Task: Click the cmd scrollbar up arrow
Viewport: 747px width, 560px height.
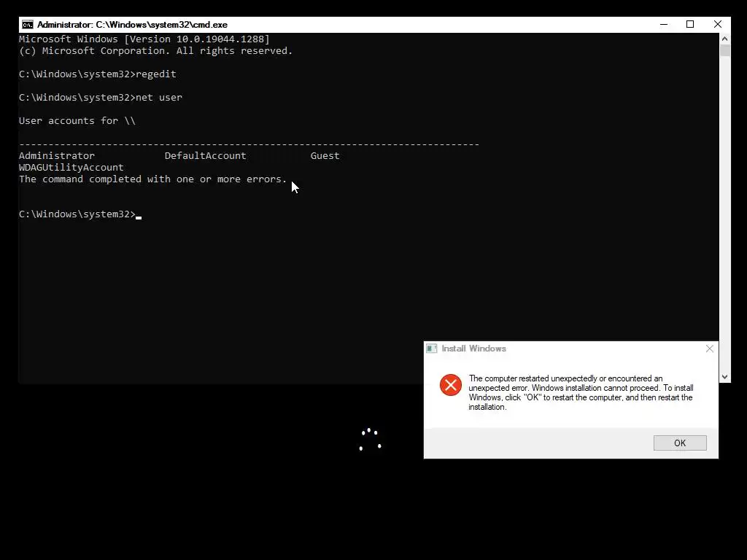Action: [724, 39]
